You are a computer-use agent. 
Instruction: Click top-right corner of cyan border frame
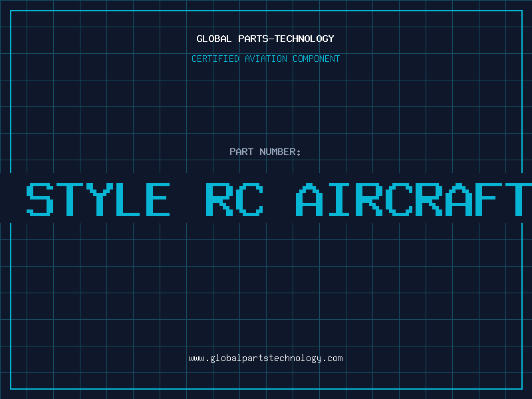522,11
